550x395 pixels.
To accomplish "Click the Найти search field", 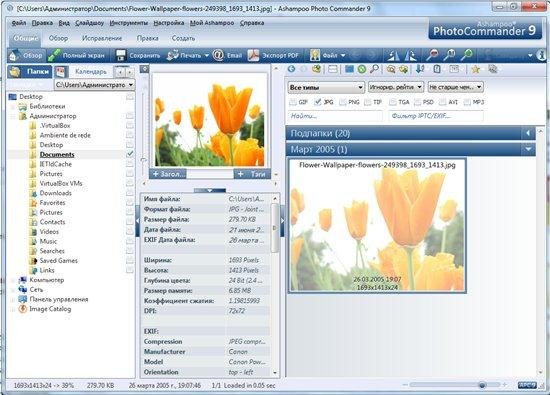I will 335,116.
